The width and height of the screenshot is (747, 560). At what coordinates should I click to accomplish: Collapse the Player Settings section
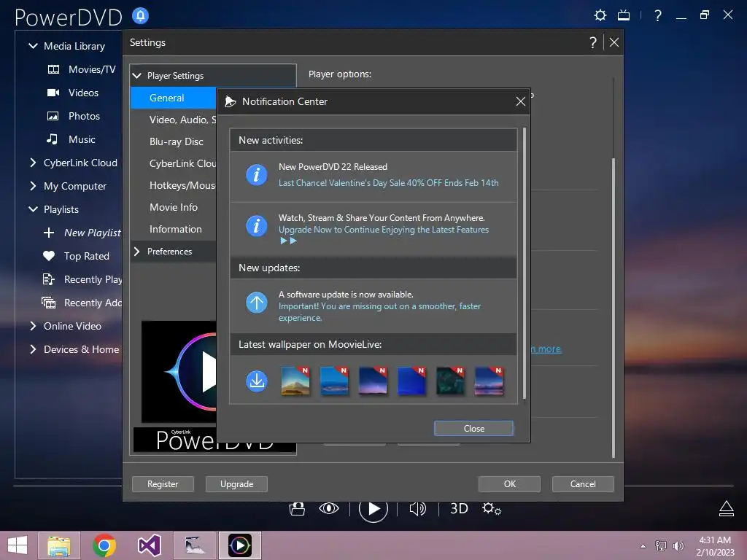click(137, 76)
